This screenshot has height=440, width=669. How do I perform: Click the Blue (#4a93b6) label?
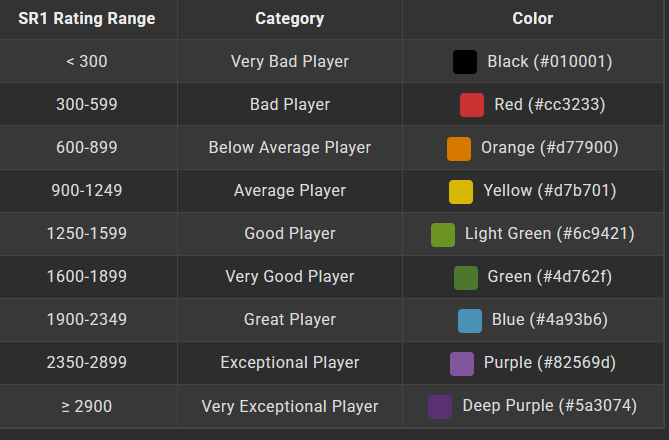click(x=549, y=320)
